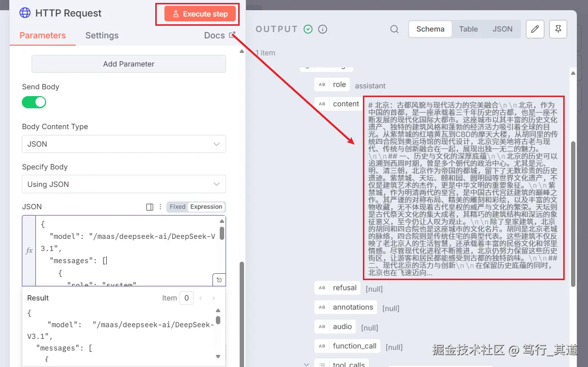The height and width of the screenshot is (367, 588).
Task: Search the output data
Action: pyautogui.click(x=394, y=29)
